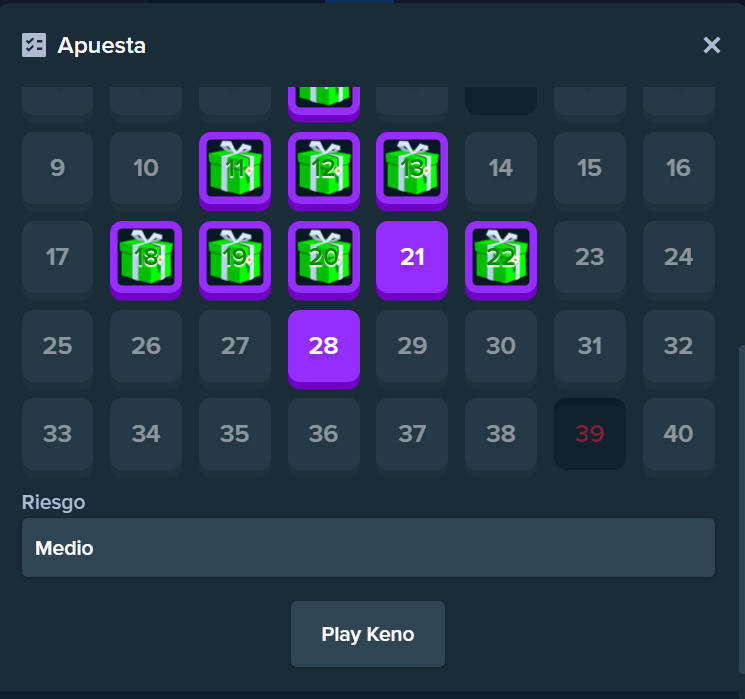
Task: Click the green gift tile numbered 11
Action: click(x=235, y=169)
